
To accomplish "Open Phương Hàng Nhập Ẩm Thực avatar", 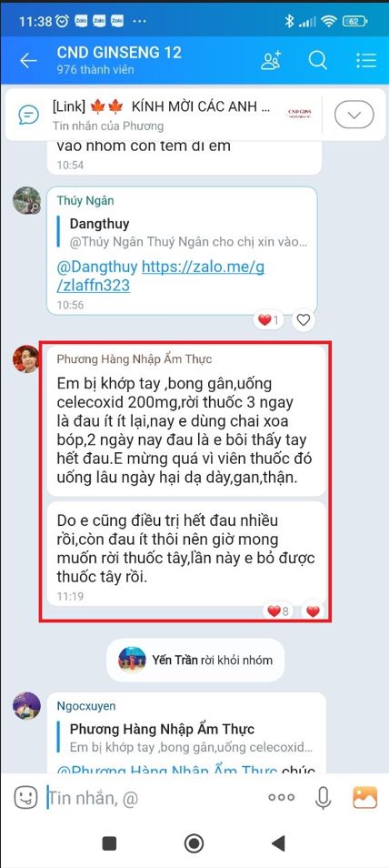I will pyautogui.click(x=26, y=359).
